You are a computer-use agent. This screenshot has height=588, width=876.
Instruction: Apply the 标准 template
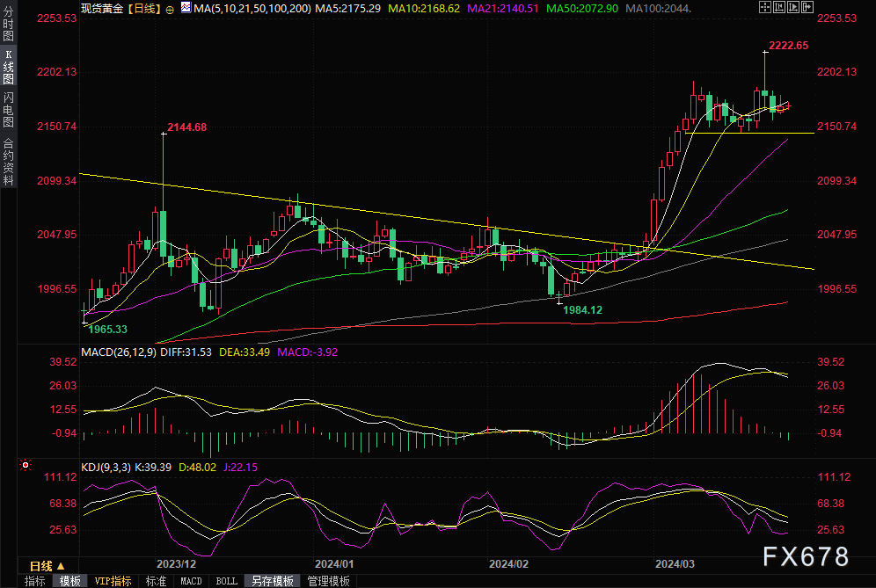156,581
